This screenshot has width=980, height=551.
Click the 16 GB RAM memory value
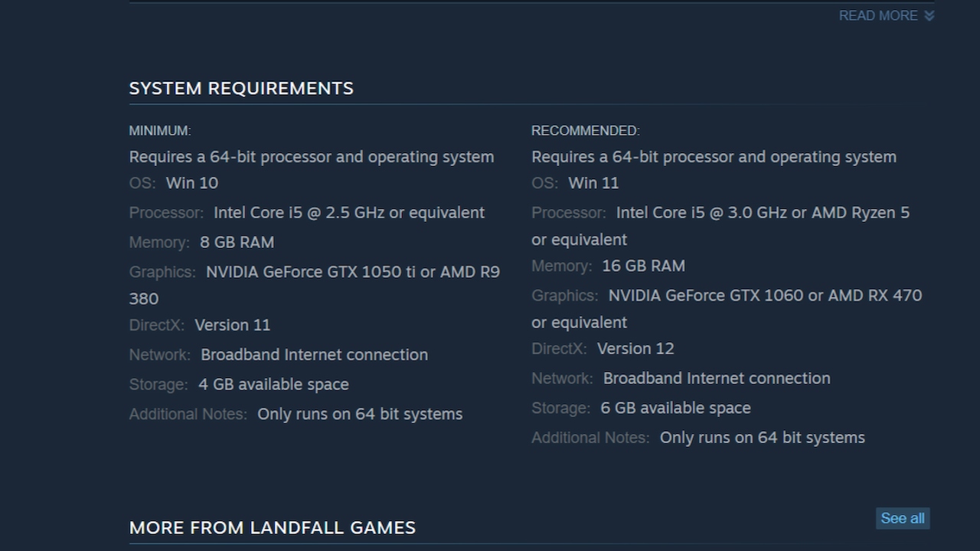(x=643, y=266)
